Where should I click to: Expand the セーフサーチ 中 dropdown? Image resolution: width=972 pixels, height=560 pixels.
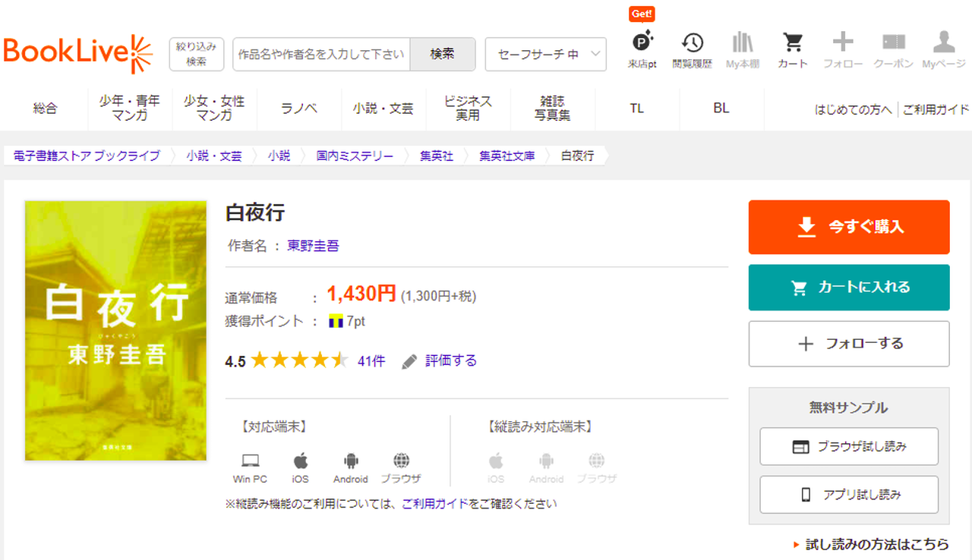tap(545, 55)
